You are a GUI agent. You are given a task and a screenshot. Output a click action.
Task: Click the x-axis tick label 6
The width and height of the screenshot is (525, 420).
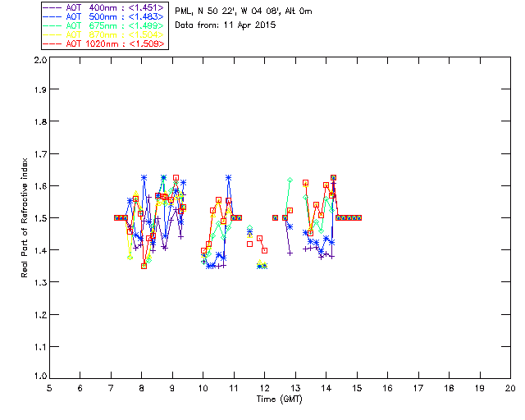[x=80, y=388]
